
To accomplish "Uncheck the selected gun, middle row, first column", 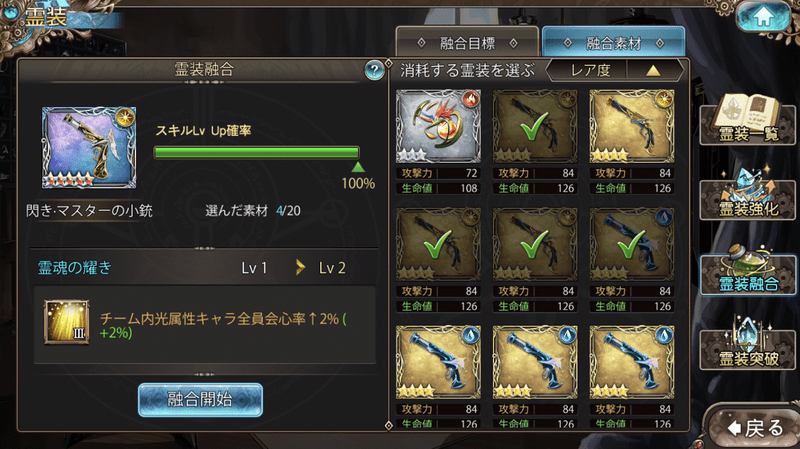I will point(438,244).
